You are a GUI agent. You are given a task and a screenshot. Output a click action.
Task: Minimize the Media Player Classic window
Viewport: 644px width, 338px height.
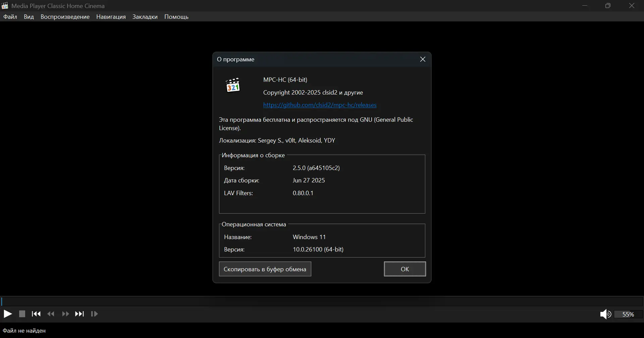(585, 6)
